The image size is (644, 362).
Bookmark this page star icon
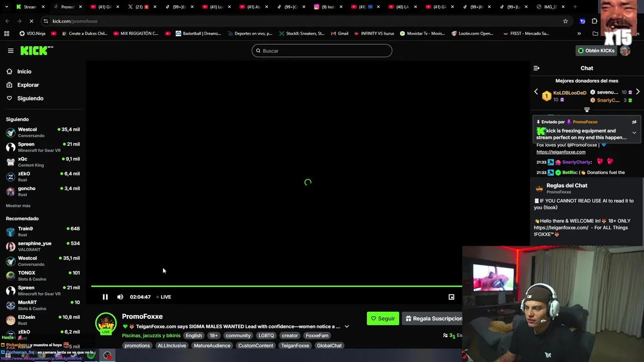point(566,21)
